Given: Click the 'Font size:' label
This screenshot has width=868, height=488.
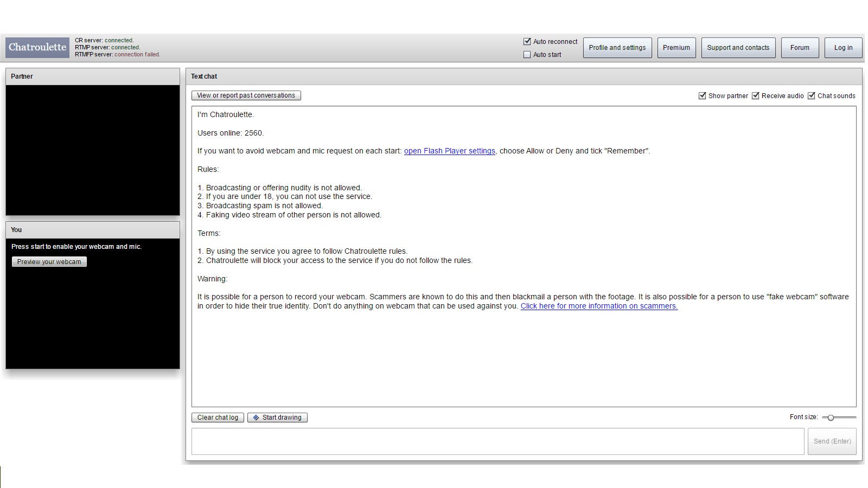Looking at the screenshot, I should (804, 417).
